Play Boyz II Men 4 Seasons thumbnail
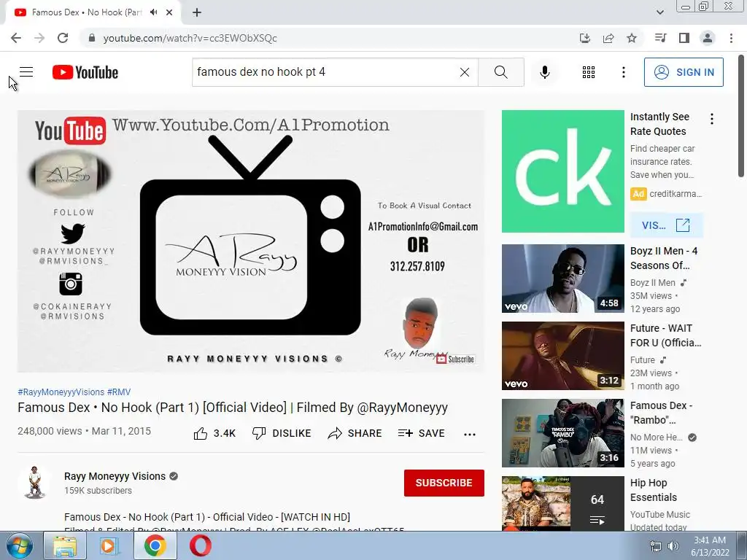The height and width of the screenshot is (560, 747). click(x=562, y=279)
